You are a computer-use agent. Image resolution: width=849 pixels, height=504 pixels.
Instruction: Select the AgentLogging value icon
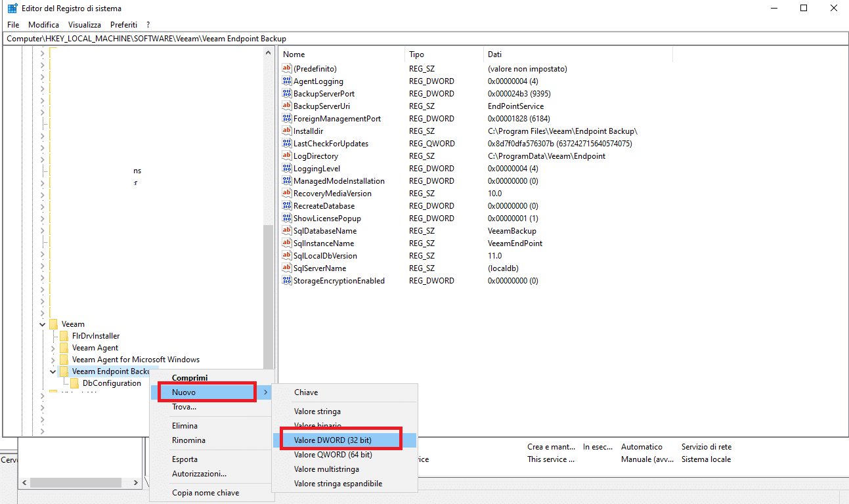[286, 81]
